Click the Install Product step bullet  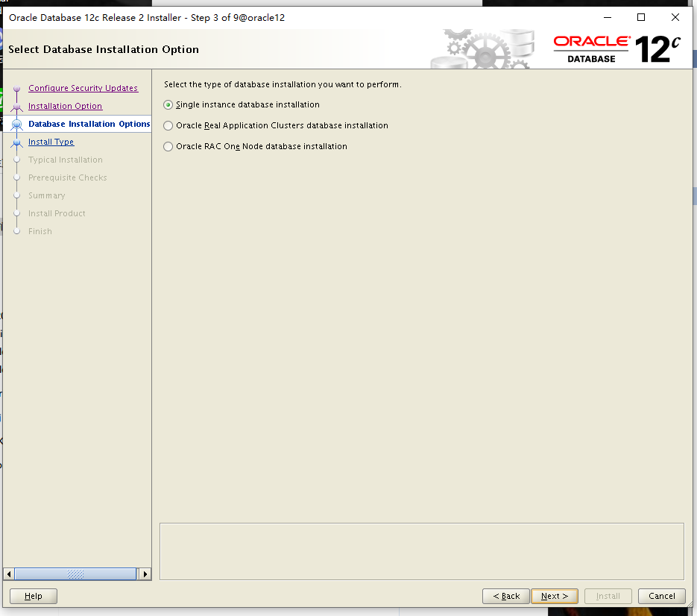[x=17, y=213]
